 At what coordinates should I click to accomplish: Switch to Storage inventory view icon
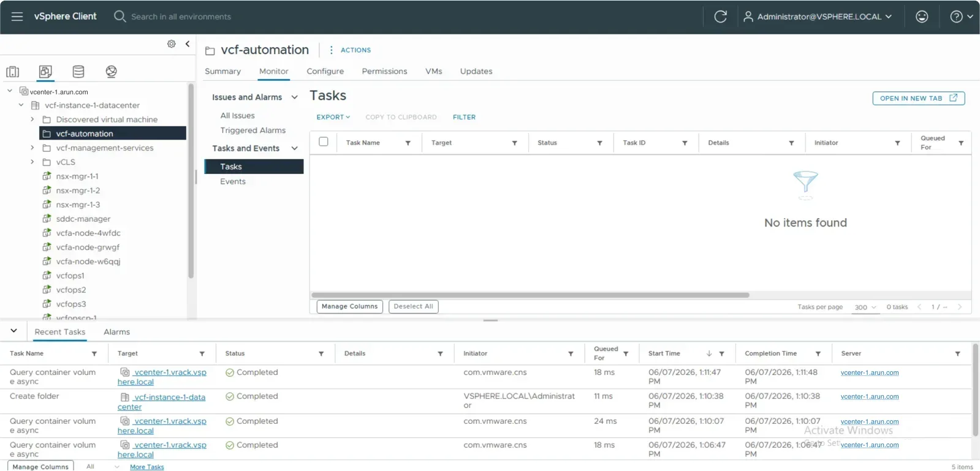click(x=78, y=72)
